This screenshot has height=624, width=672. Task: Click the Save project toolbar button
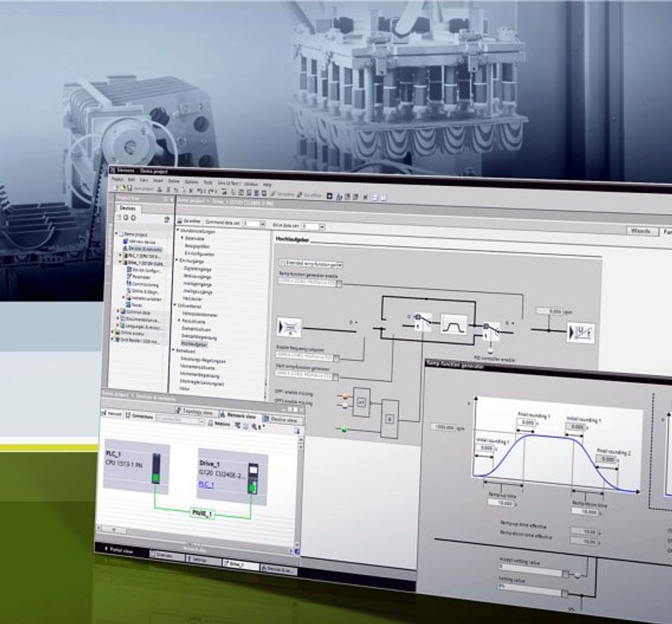coord(141,188)
